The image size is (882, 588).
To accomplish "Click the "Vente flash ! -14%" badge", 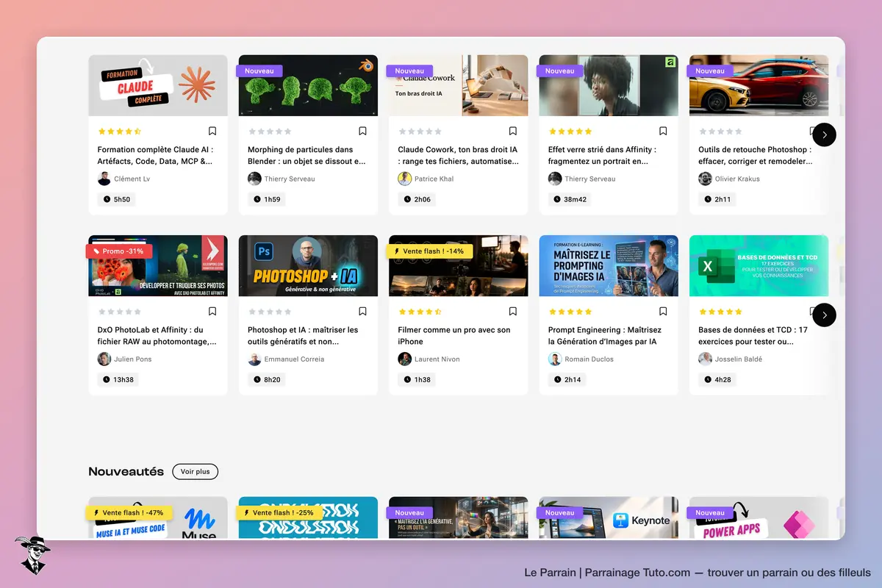I will 429,251.
